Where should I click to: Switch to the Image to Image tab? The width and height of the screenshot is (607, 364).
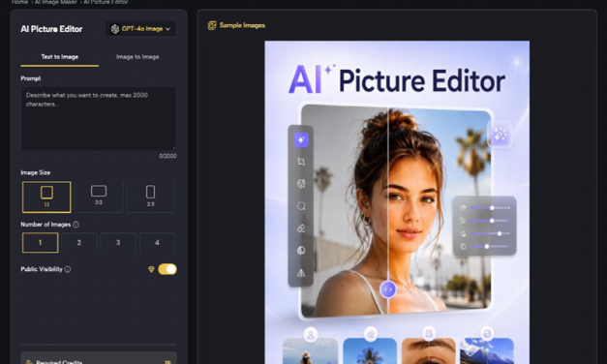(x=137, y=57)
